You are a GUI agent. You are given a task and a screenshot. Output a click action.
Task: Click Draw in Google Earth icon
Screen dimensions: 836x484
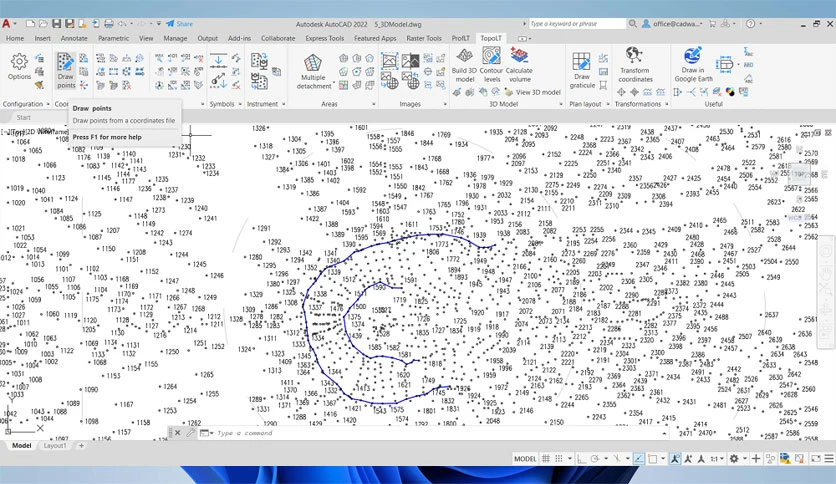[x=693, y=65]
